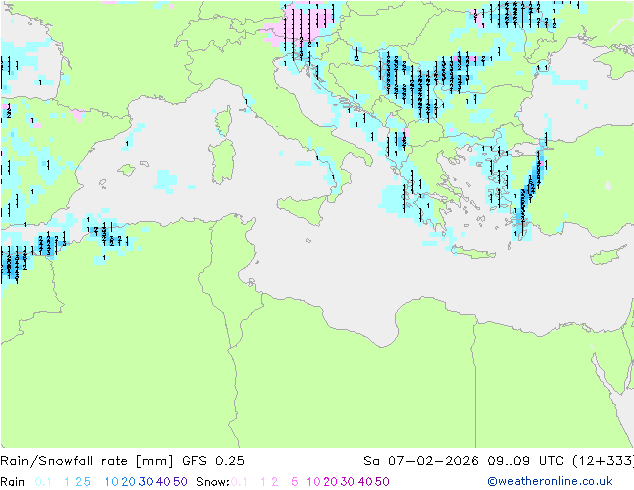This screenshot has height=490, width=634.
Task: Click the Snow legend value 30
Action: [348, 482]
